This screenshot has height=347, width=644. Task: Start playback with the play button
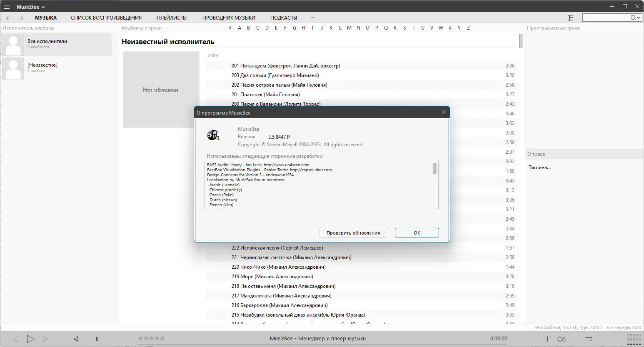30,339
